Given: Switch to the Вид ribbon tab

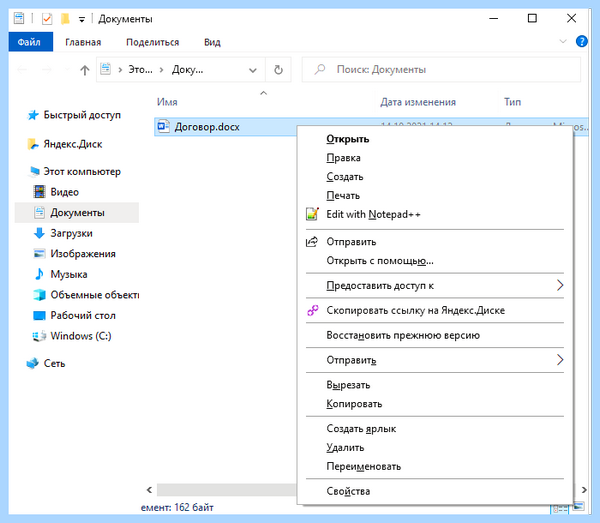Looking at the screenshot, I should 212,42.
